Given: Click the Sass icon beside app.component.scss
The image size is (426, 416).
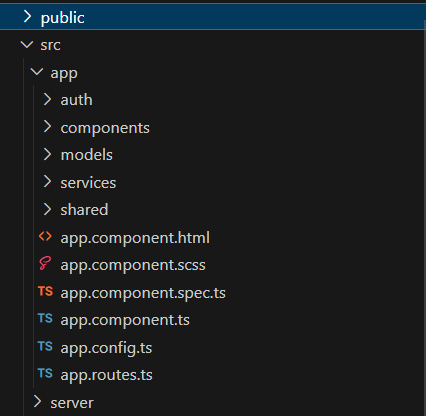Looking at the screenshot, I should [45, 264].
